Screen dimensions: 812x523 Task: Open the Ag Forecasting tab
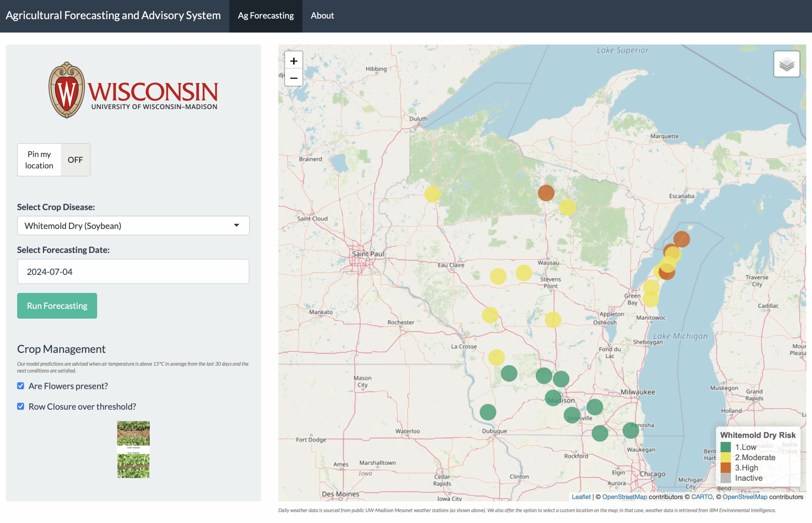tap(266, 16)
